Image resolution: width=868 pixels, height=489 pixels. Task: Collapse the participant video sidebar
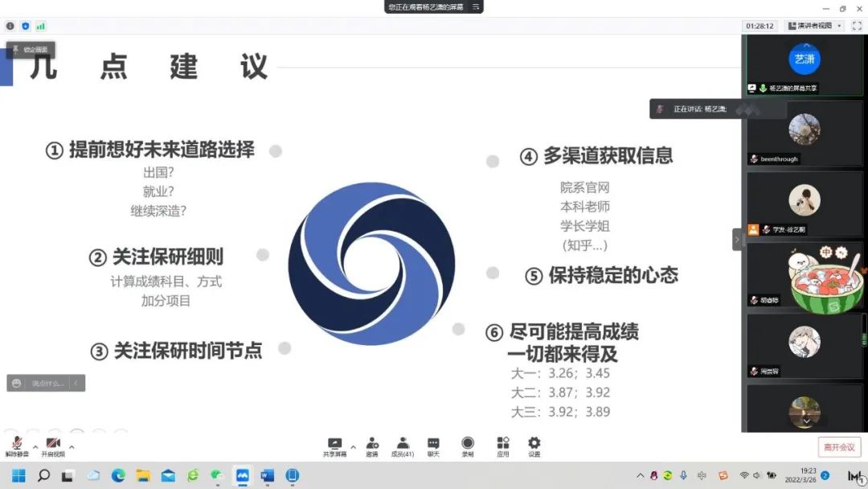[737, 239]
